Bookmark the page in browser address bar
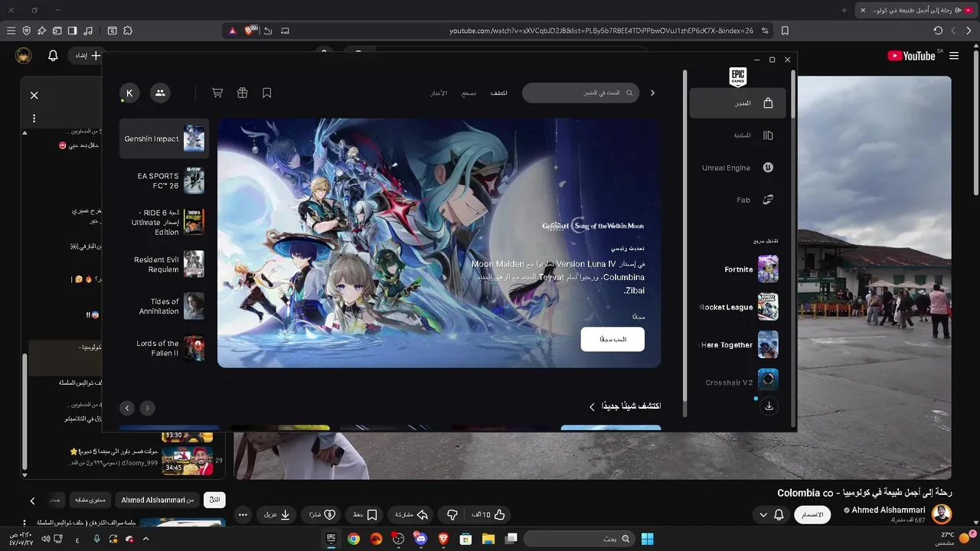Screen dimensions: 980x551 (x=785, y=31)
